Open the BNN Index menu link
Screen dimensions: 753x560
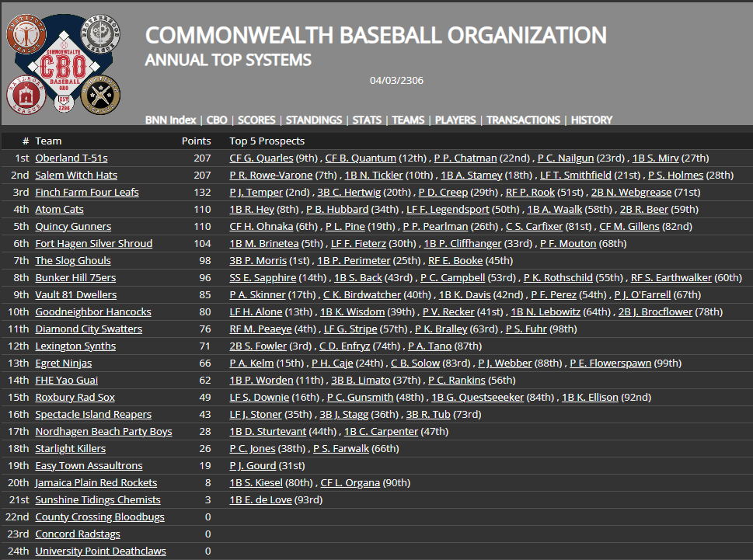pyautogui.click(x=170, y=120)
